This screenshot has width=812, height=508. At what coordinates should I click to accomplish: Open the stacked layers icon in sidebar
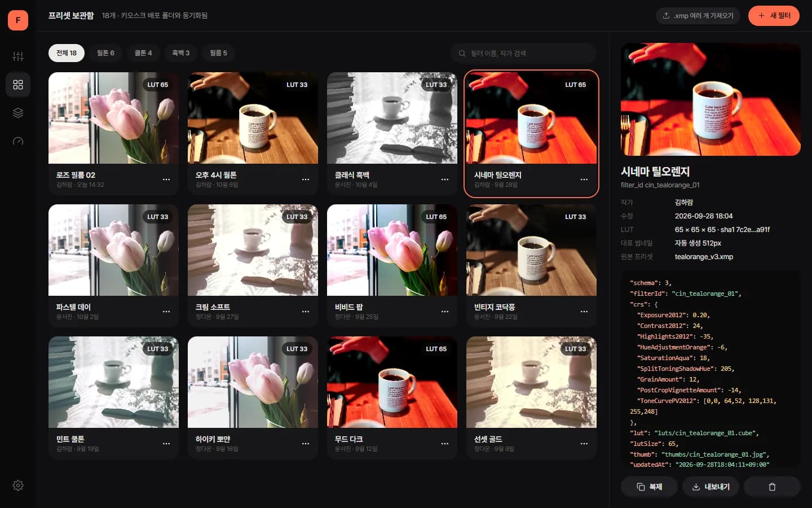(x=18, y=113)
